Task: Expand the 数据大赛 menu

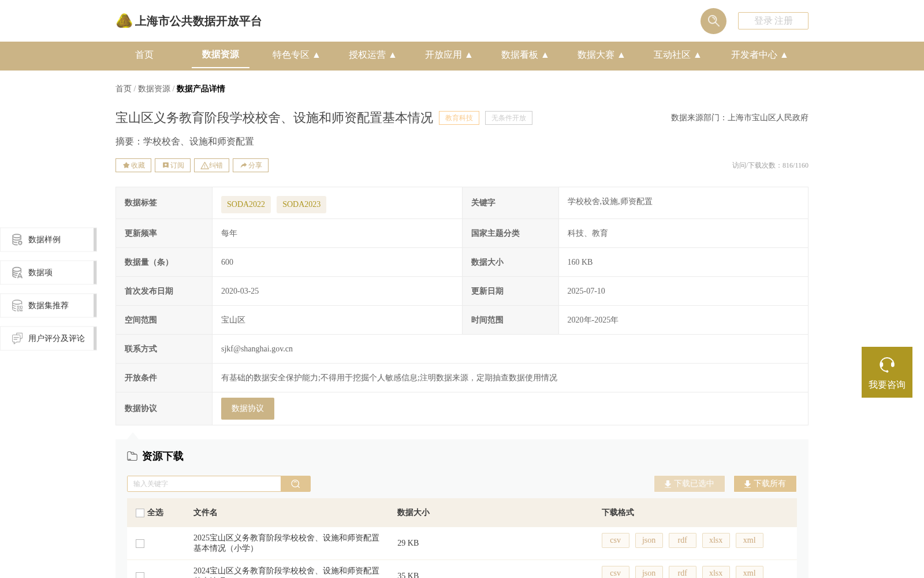Action: pos(601,55)
